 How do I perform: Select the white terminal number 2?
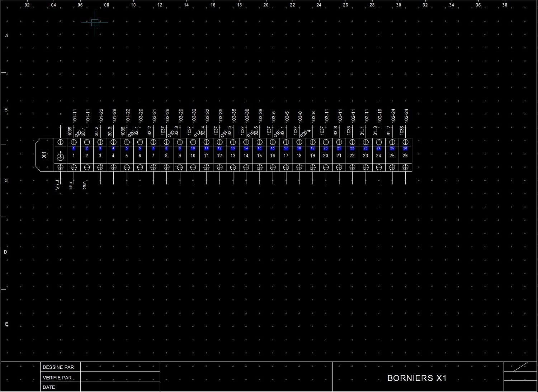[x=87, y=156]
